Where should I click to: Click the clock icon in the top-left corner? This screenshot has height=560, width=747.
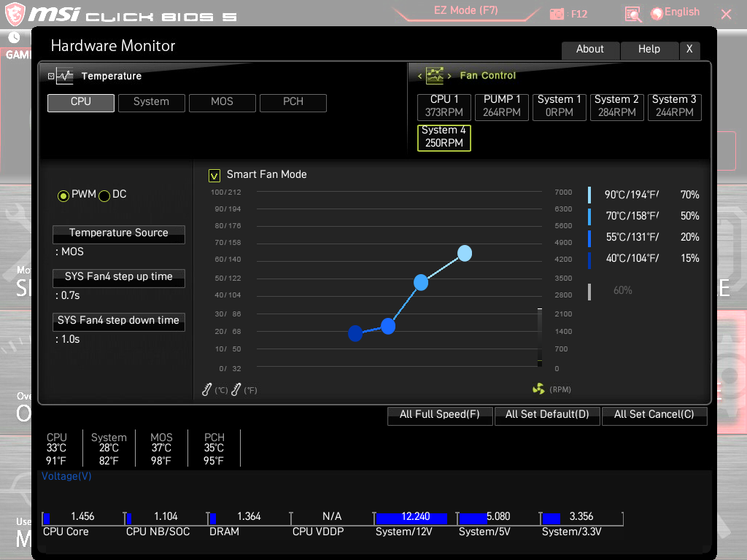pyautogui.click(x=15, y=37)
